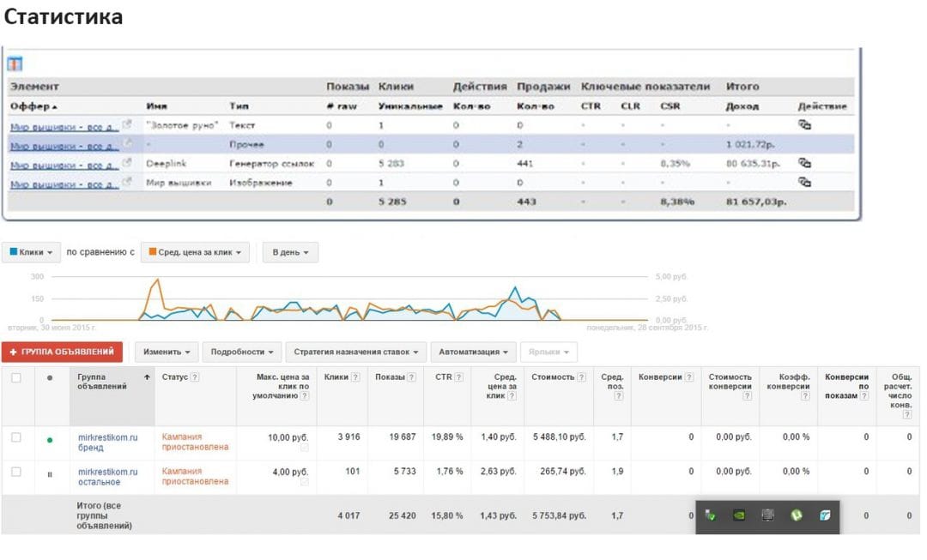
Task: Open help icon under Сред. поз. header
Action: pos(618,396)
